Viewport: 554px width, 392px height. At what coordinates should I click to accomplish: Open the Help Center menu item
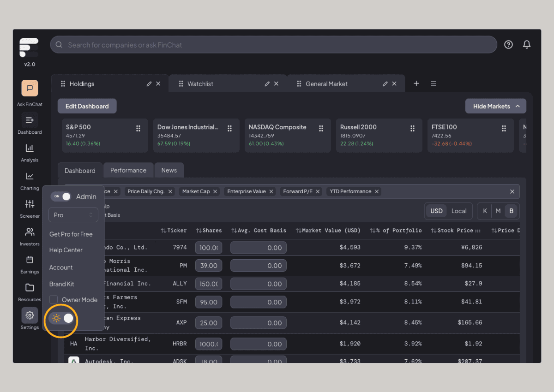(66, 250)
